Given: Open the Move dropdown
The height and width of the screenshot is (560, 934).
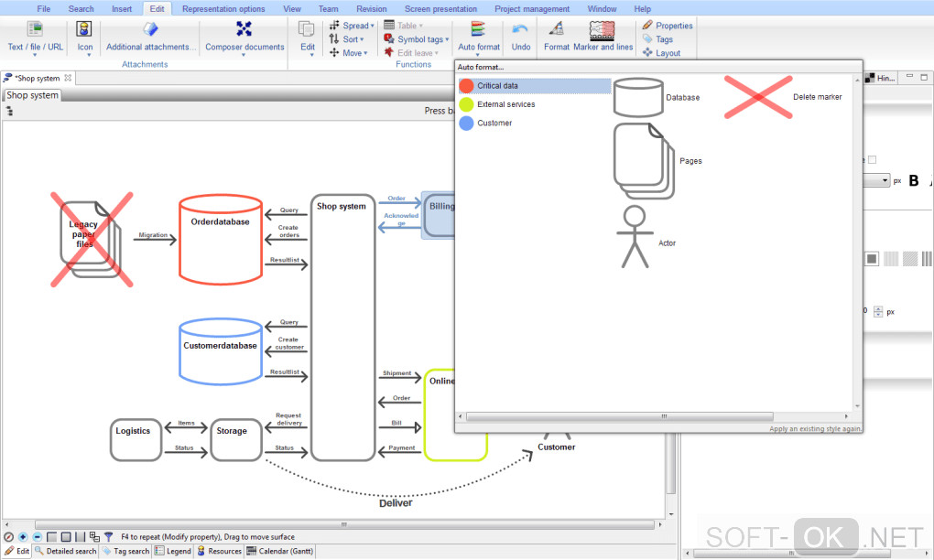Looking at the screenshot, I should [349, 53].
